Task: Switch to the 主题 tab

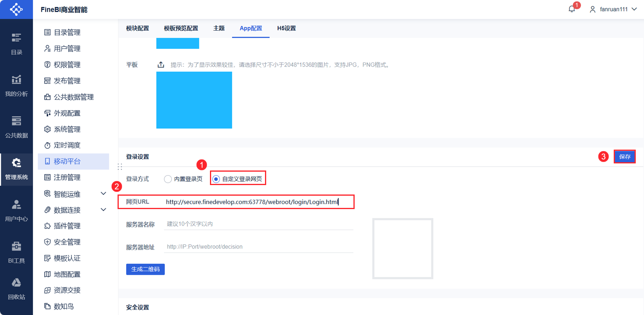Action: 219,28
